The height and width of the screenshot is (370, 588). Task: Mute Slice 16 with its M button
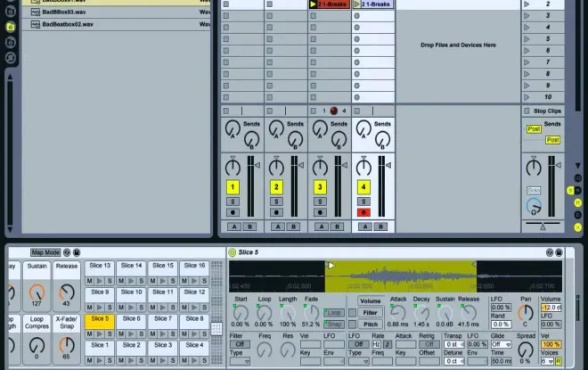click(184, 281)
